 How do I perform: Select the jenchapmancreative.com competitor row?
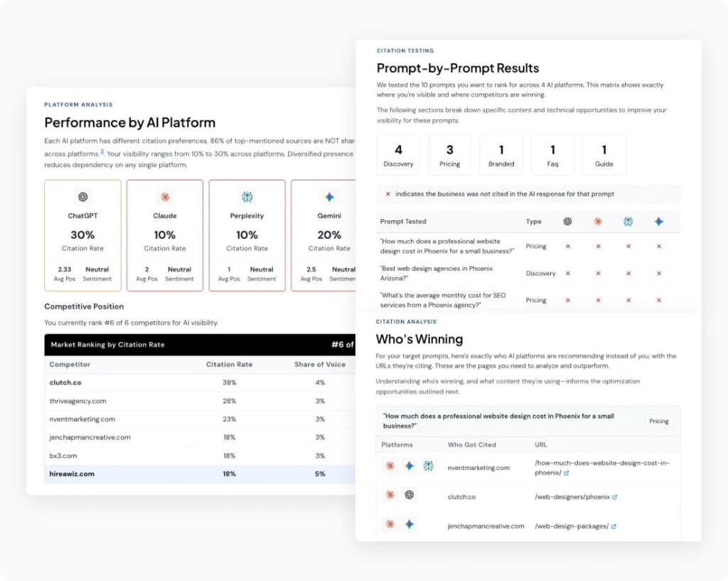click(x=200, y=437)
